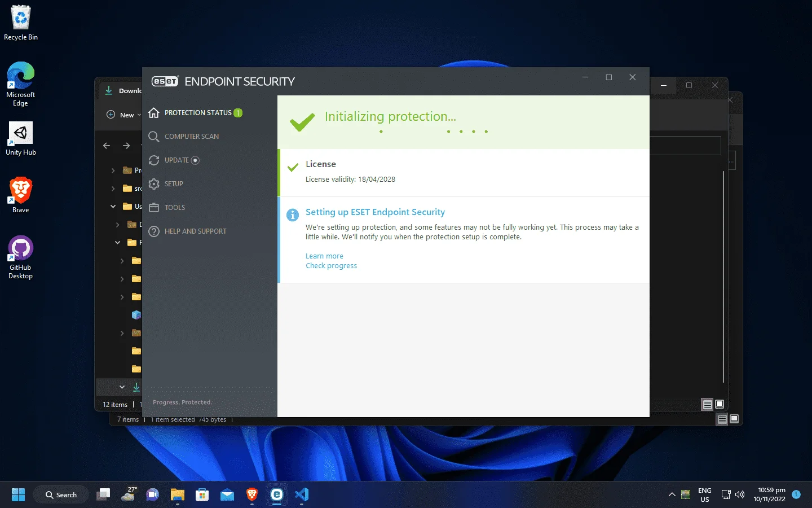Open the New dropdown in File Explorer

[124, 115]
